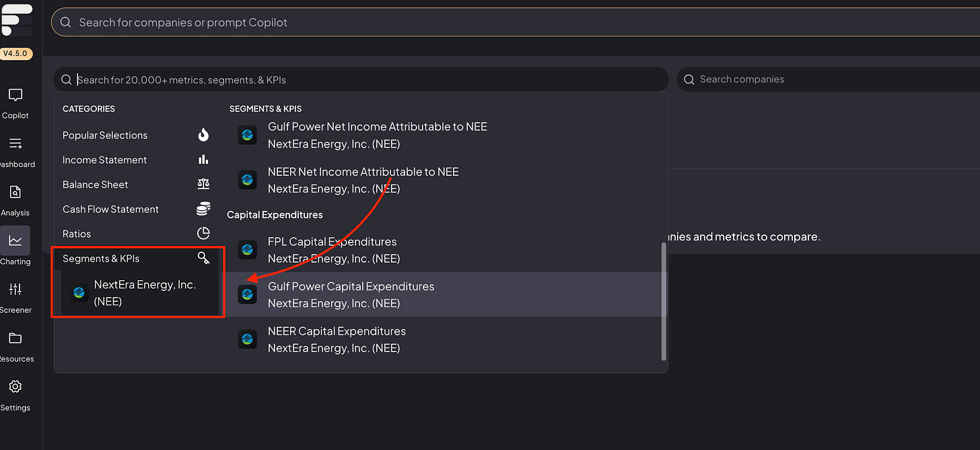Click the coins icon beside Cash Flow Statement

click(x=203, y=209)
